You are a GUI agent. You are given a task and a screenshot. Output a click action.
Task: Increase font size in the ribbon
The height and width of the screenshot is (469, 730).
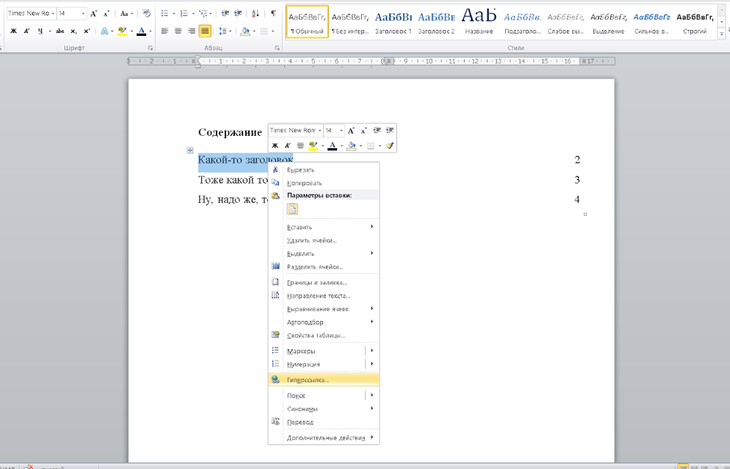[x=94, y=14]
